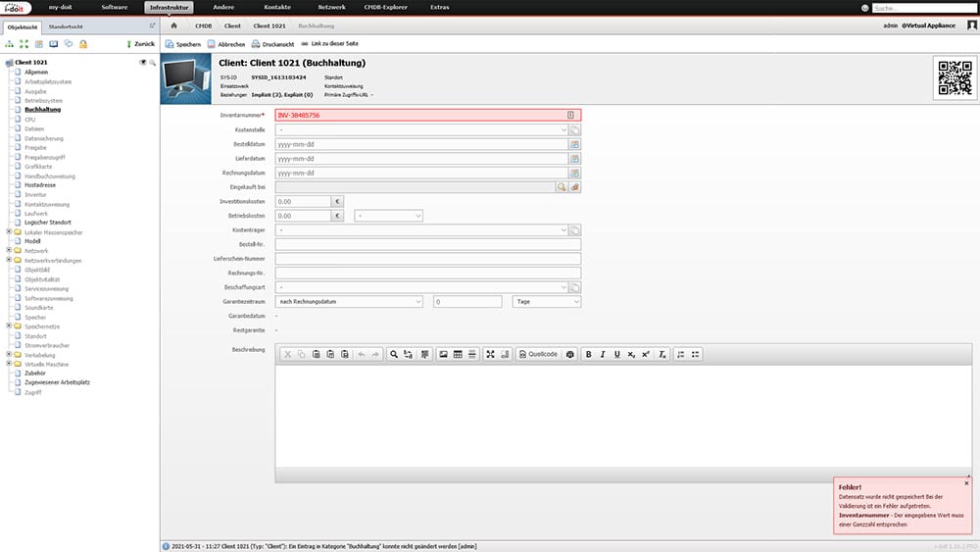The width and height of the screenshot is (980, 552).
Task: Open the Garantiezeitraum Tage unit dropdown
Action: tap(547, 302)
